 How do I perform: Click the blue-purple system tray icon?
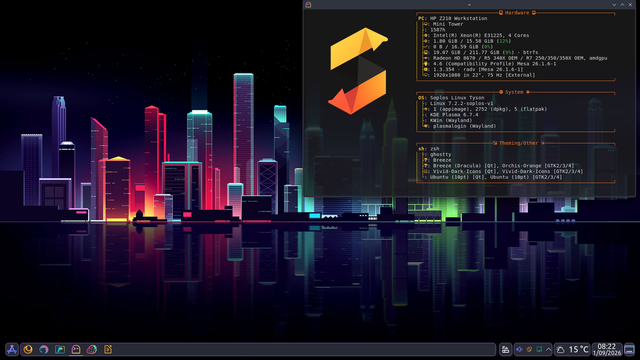tap(520, 349)
